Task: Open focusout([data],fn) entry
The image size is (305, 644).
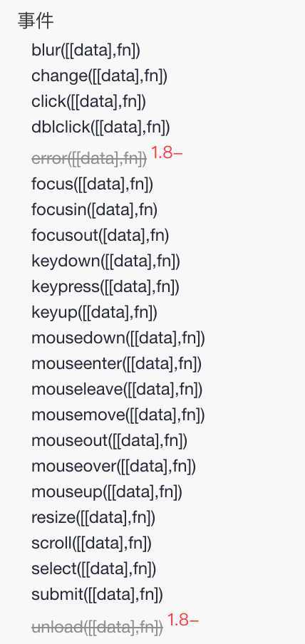Action: coord(100,235)
